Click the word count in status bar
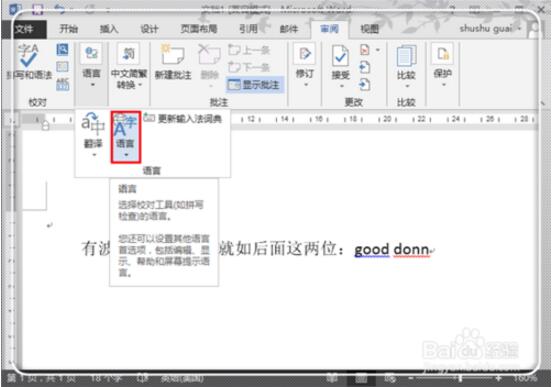 106,379
